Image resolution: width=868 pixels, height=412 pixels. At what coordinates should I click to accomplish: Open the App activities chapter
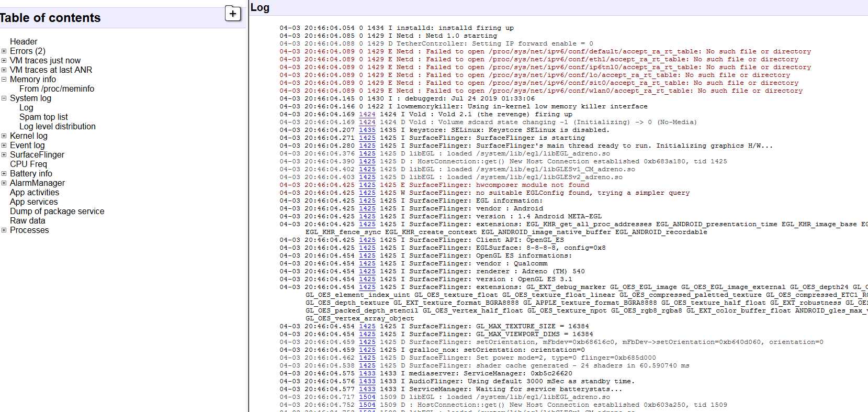tap(35, 192)
